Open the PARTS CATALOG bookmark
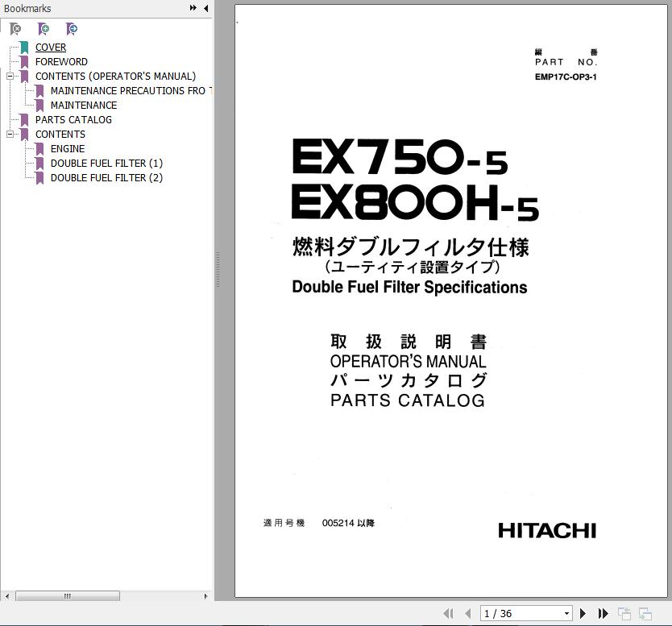The image size is (672, 626). [x=73, y=120]
